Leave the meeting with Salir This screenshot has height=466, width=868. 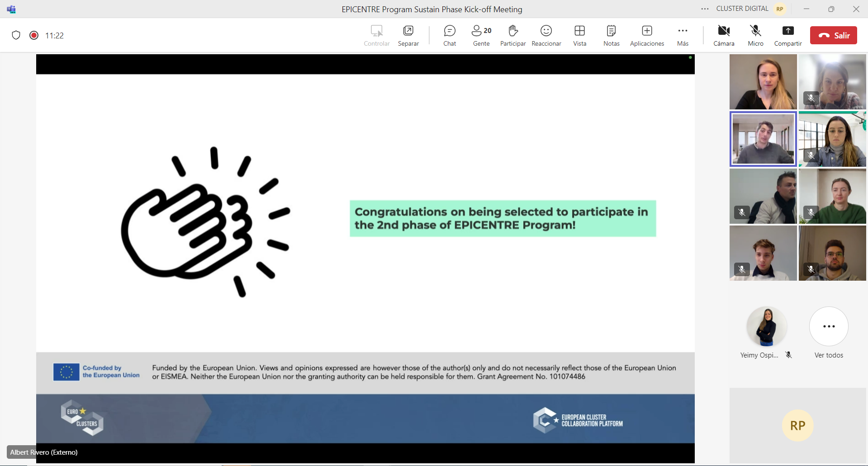coord(833,35)
